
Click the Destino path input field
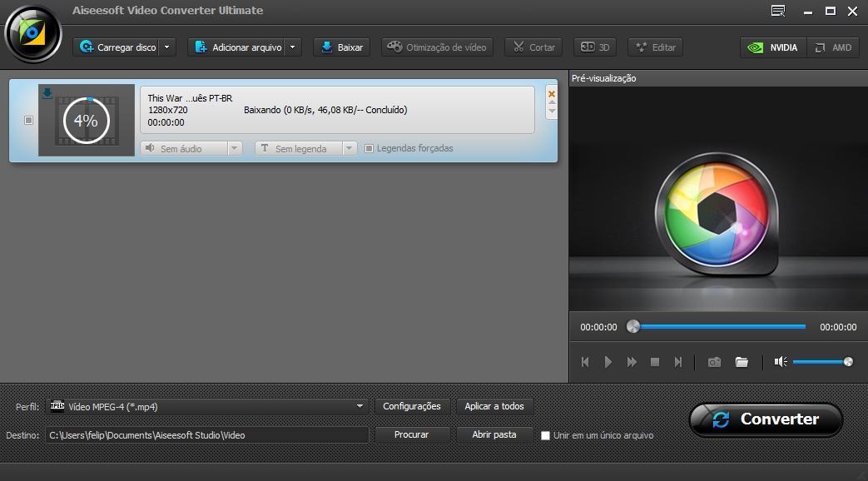click(207, 435)
